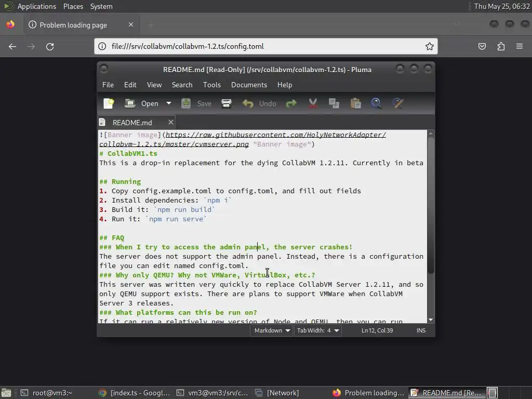Screen dimensions: 532x399
Task: Open the View menu in Pluma
Action: coord(154,85)
